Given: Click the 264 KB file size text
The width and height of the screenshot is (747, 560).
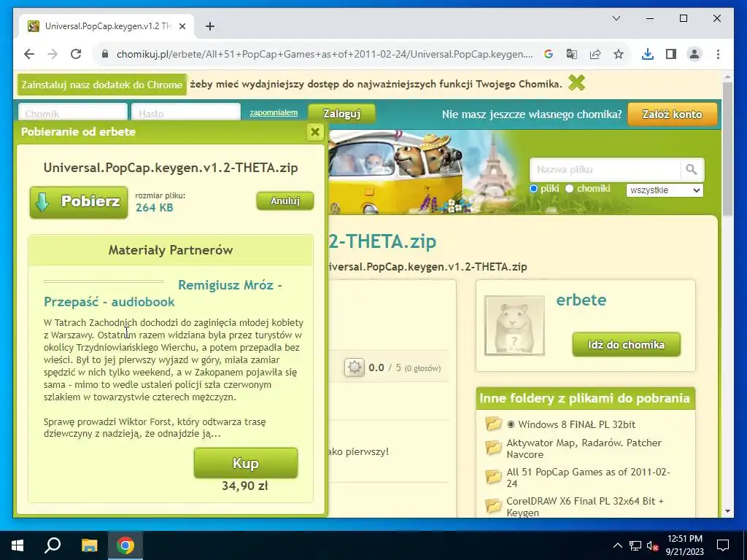Looking at the screenshot, I should pyautogui.click(x=155, y=208).
